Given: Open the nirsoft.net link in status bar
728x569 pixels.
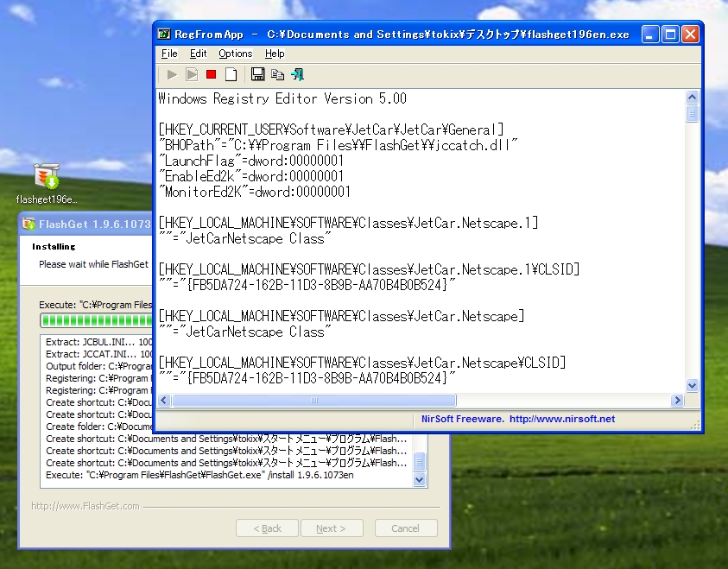Looking at the screenshot, I should pyautogui.click(x=562, y=419).
